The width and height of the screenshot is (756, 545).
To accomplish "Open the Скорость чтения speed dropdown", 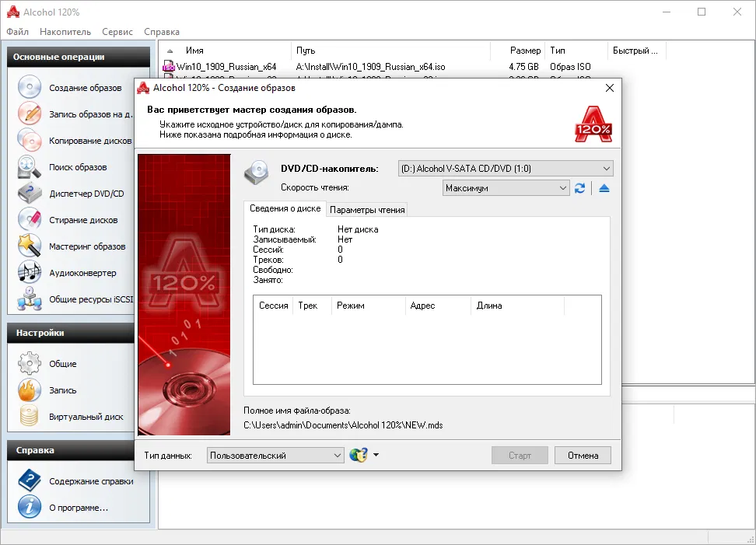I will 506,188.
